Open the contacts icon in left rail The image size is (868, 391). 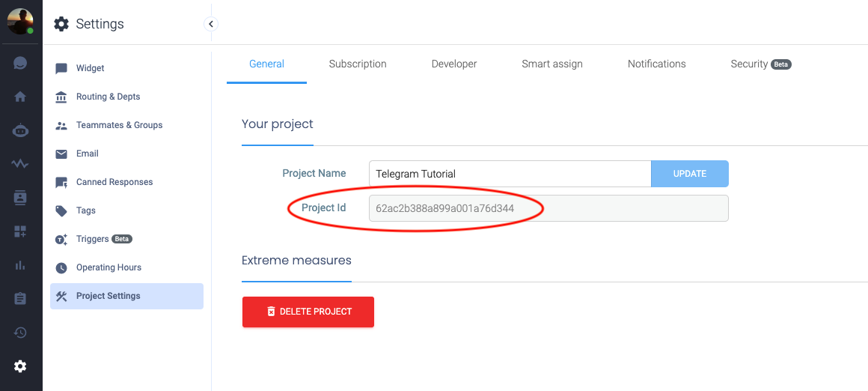20,198
